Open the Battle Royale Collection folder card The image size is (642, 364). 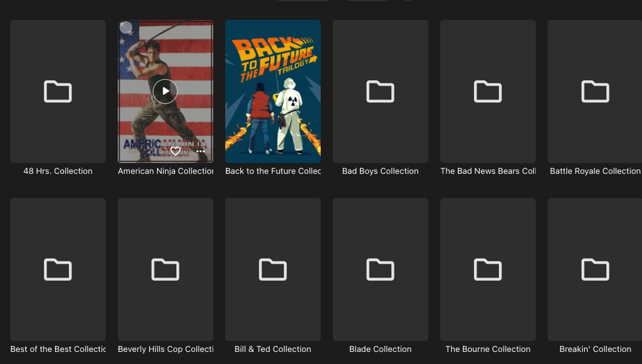[595, 91]
